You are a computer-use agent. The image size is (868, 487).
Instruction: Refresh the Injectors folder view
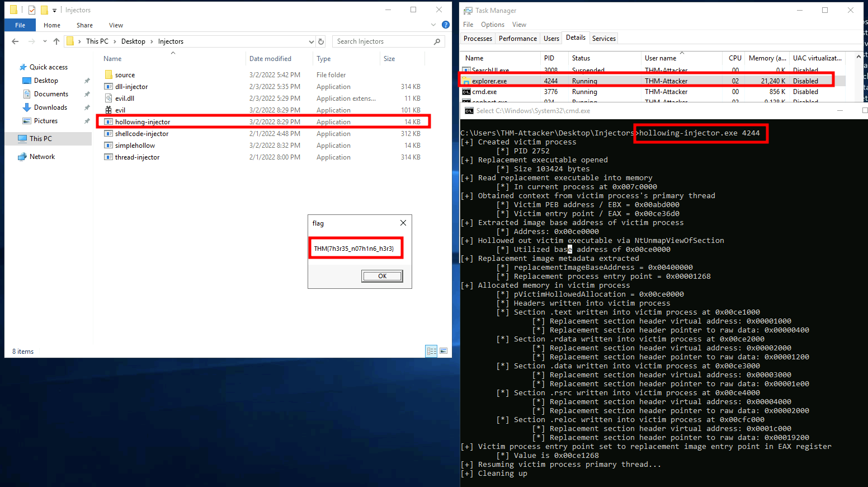(321, 41)
